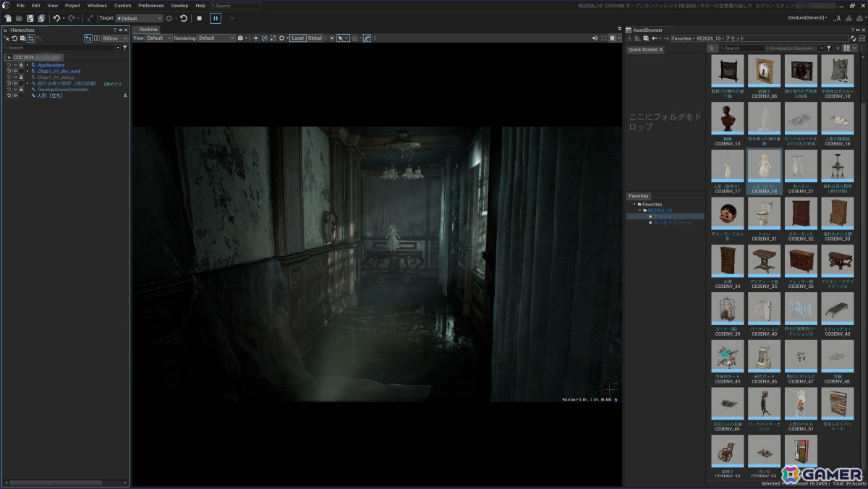
Task: Open the Preferences menu
Action: 151,6
